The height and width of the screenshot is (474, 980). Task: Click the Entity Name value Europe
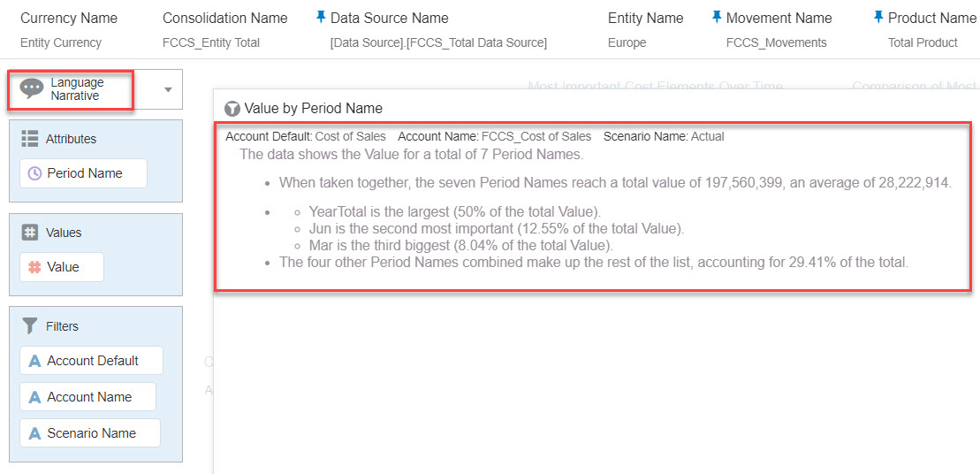[627, 42]
